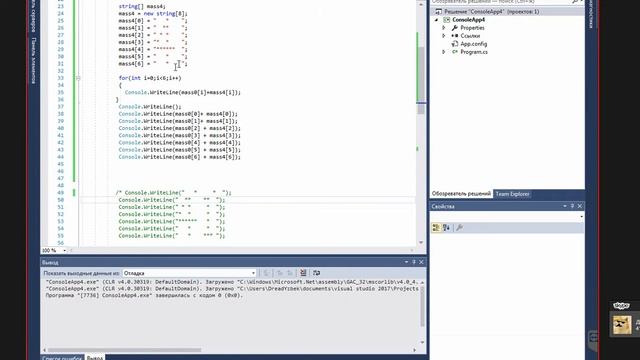Image resolution: width=640 pixels, height=360 pixels.
Task: Select App.config in Solution Explorer
Action: (x=473, y=44)
